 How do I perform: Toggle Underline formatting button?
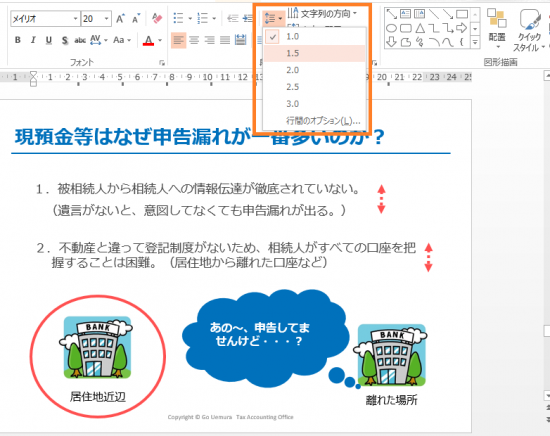pyautogui.click(x=49, y=40)
